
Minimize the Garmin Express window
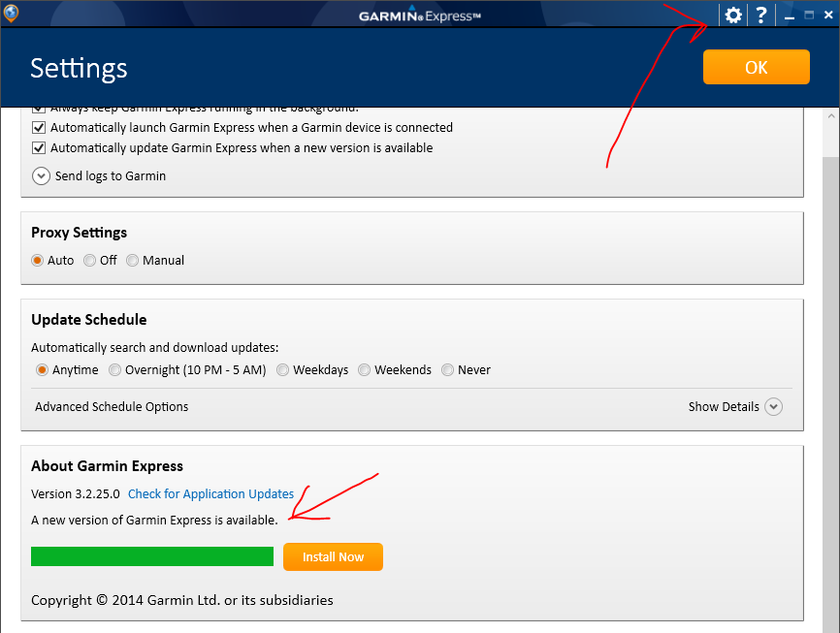(790, 16)
